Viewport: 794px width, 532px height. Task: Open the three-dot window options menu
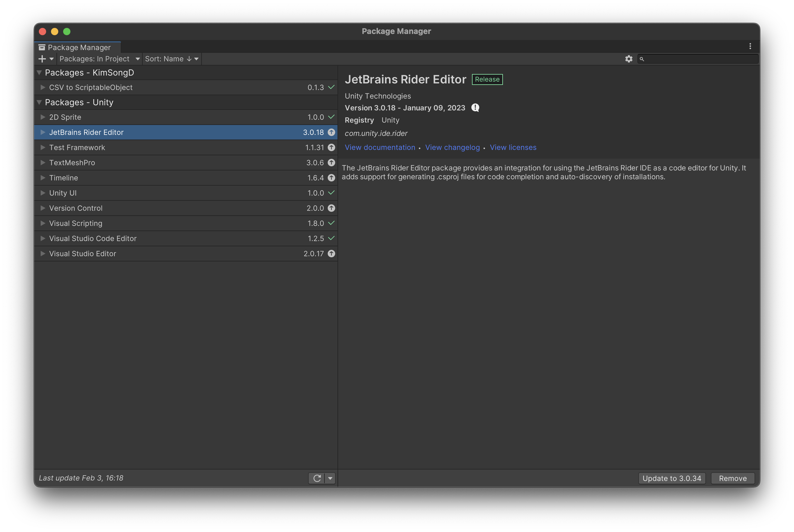(750, 46)
